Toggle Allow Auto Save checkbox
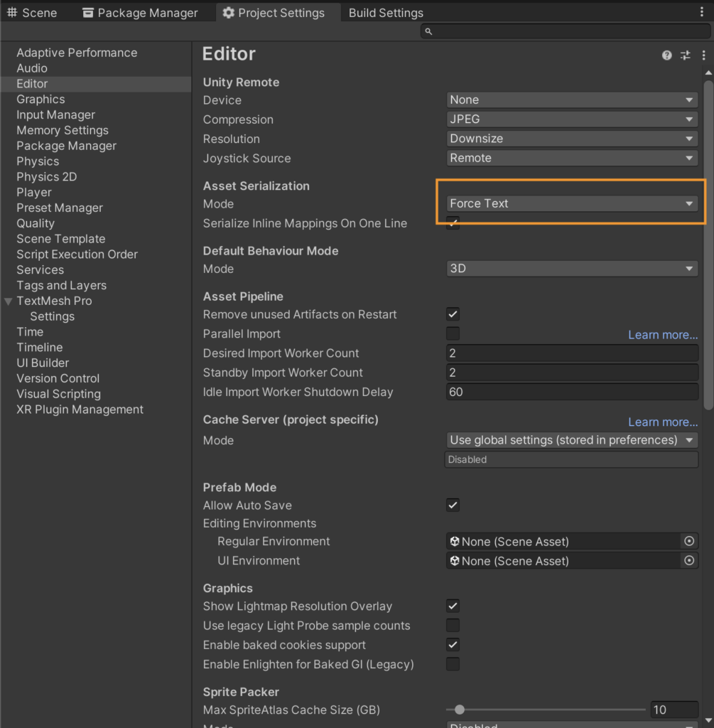 [x=453, y=505]
